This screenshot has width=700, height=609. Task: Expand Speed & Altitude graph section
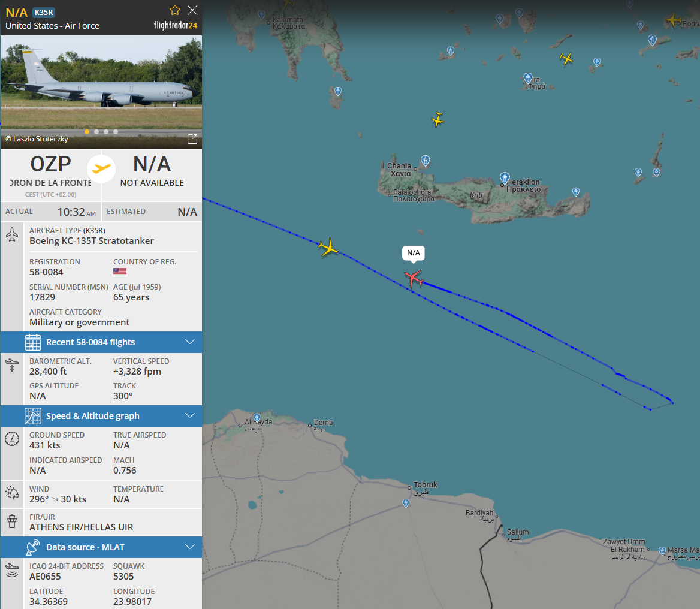pos(101,415)
